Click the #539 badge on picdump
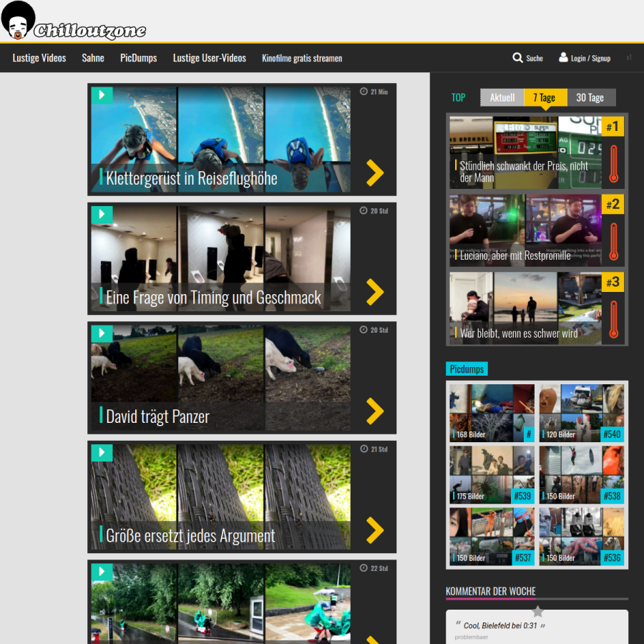 [x=522, y=496]
